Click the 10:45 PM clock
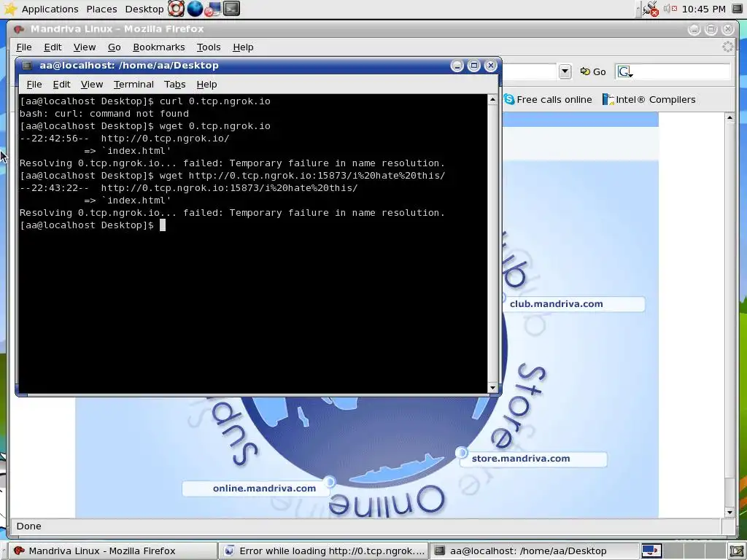 704,9
